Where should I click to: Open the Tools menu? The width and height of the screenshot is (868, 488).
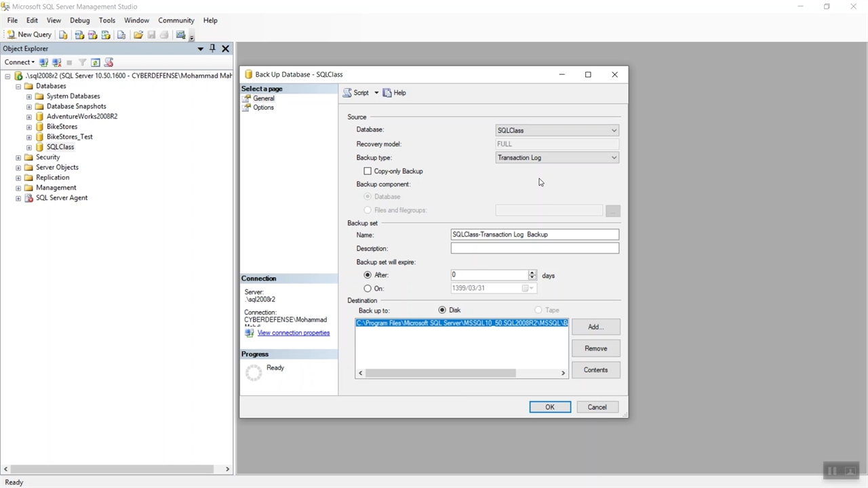(106, 20)
